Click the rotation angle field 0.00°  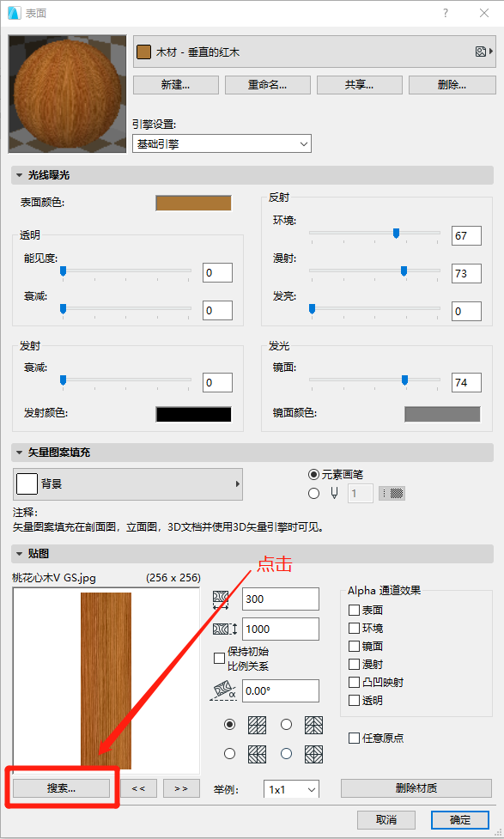click(281, 690)
